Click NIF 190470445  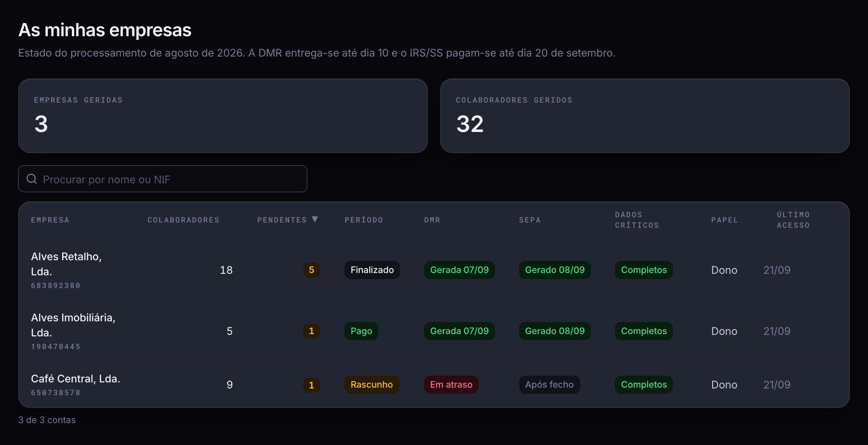[x=56, y=347]
